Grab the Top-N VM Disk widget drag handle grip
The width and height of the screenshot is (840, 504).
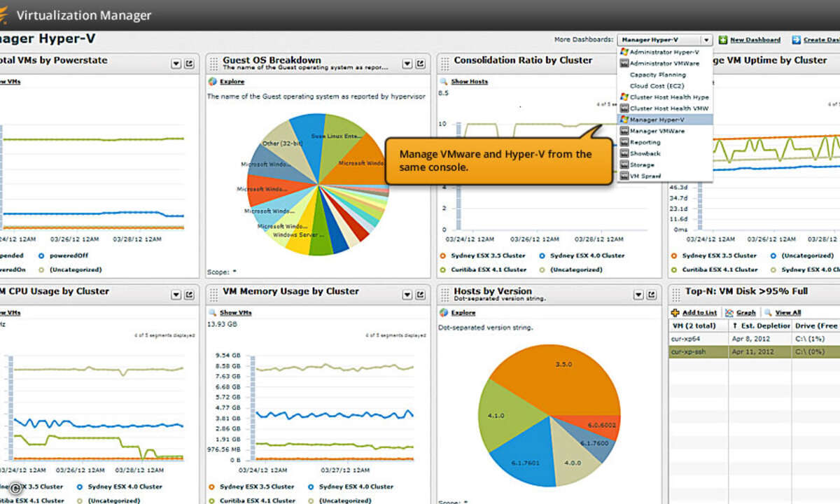(675, 295)
